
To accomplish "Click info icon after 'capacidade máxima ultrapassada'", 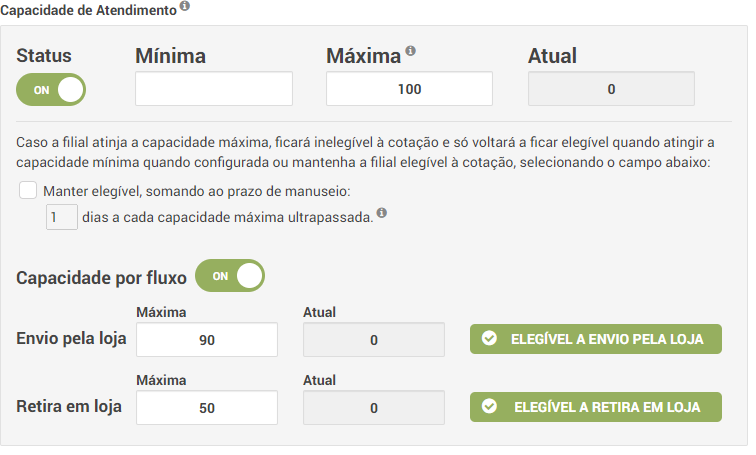I will [382, 213].
